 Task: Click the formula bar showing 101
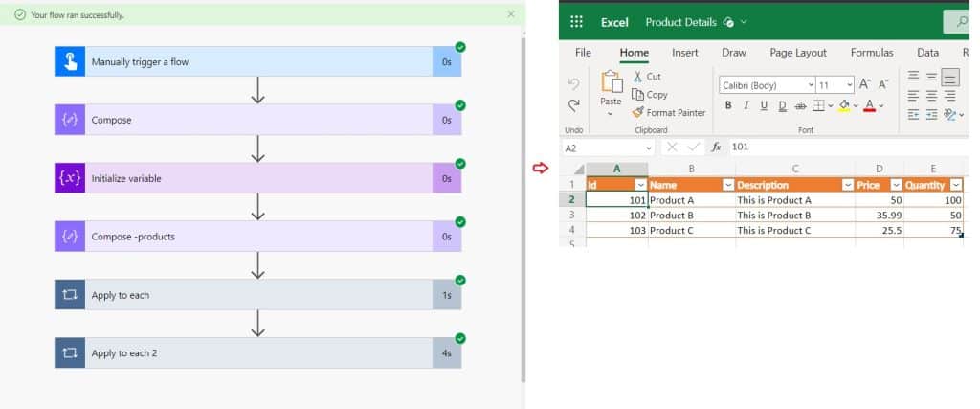click(x=848, y=147)
